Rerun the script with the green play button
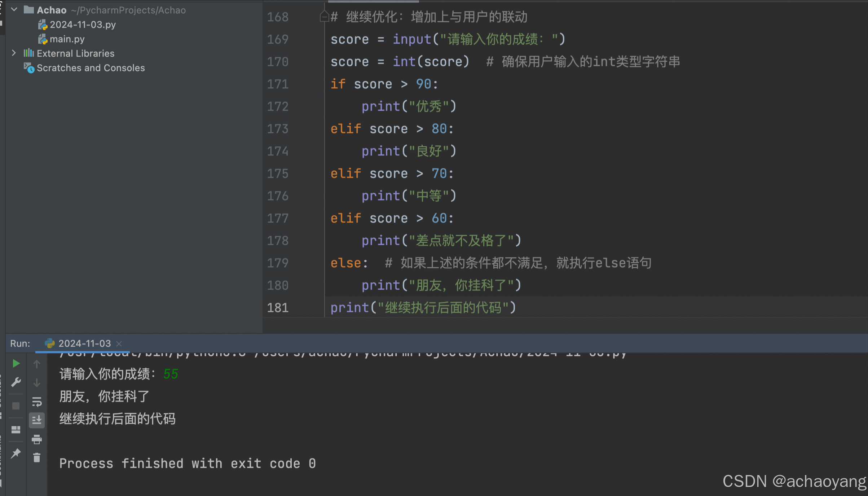Image resolution: width=868 pixels, height=496 pixels. (16, 364)
